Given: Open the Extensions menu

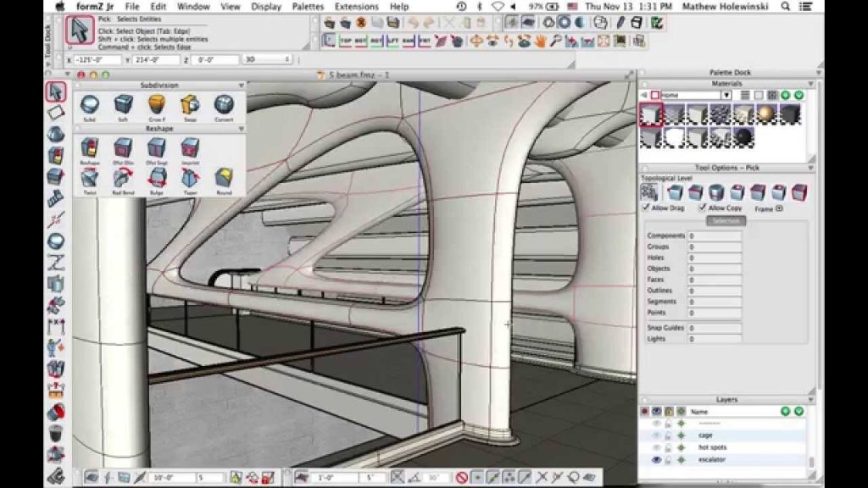Looking at the screenshot, I should point(356,7).
